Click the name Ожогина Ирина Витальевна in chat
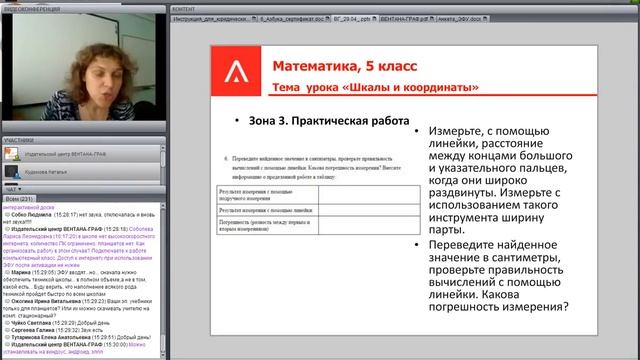Screen dimensions: 640x360 46,301
